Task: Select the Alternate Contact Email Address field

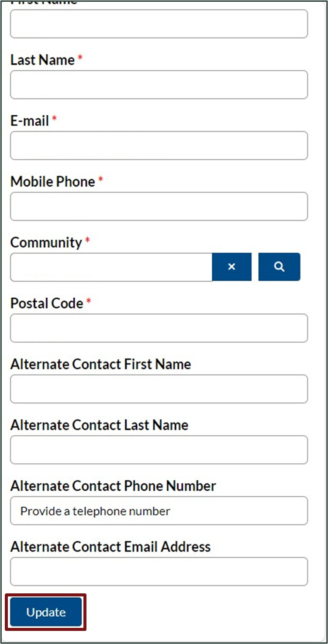Action: coord(159,571)
